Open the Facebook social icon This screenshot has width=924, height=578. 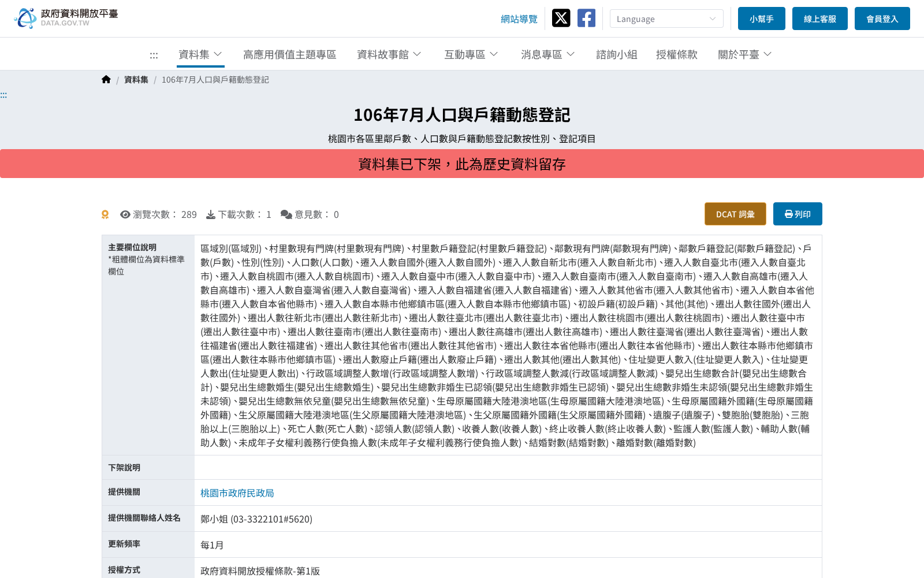(x=586, y=18)
